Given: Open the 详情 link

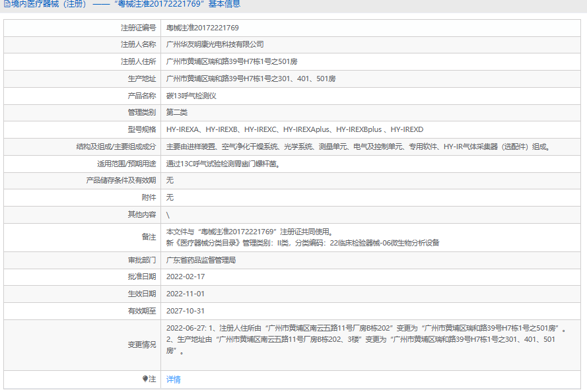Looking at the screenshot, I should 173,379.
